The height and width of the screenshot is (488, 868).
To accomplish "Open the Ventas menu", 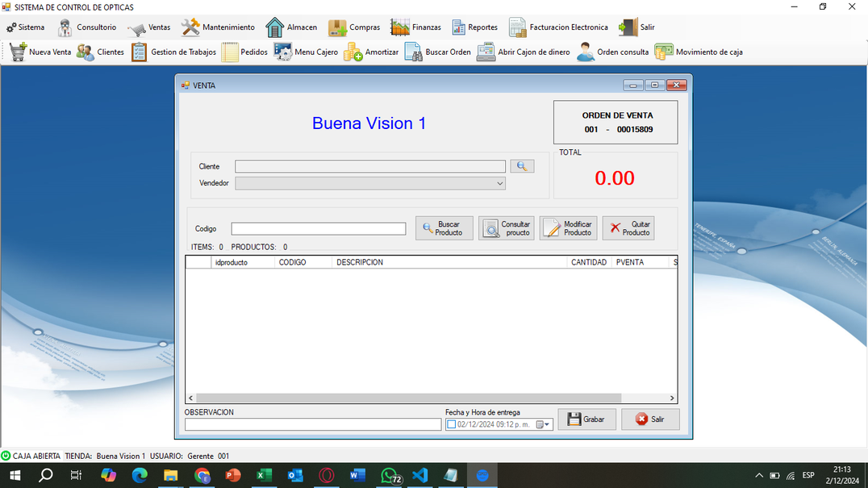I will tap(149, 27).
